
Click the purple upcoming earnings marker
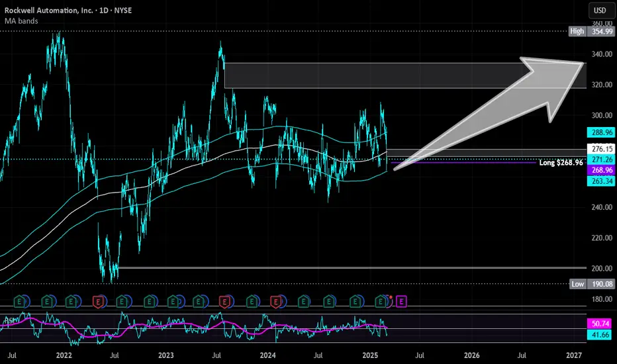[401, 302]
